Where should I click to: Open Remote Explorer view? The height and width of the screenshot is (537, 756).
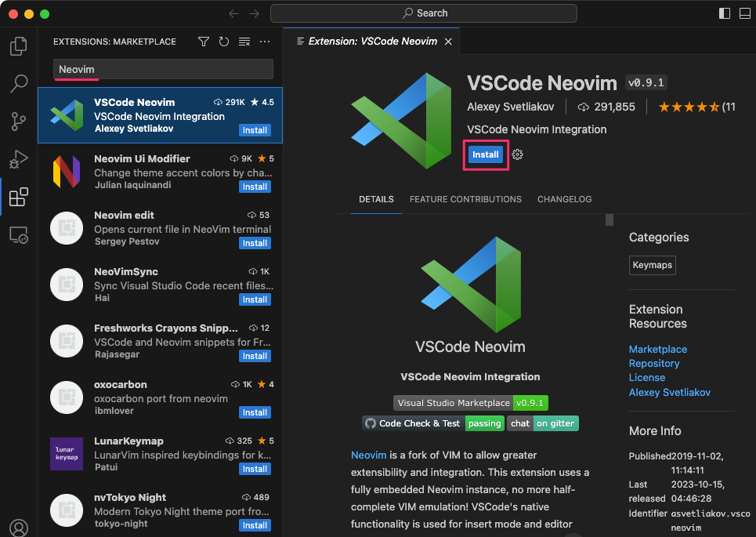18,235
